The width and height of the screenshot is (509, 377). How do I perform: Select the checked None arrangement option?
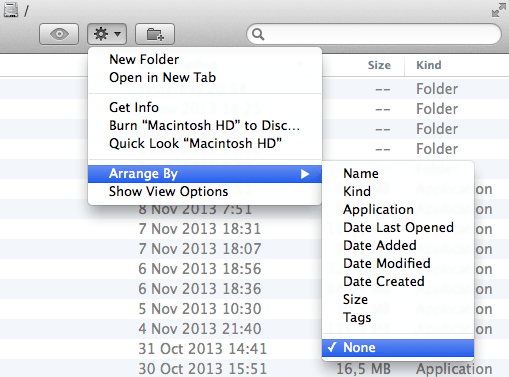pyautogui.click(x=398, y=348)
